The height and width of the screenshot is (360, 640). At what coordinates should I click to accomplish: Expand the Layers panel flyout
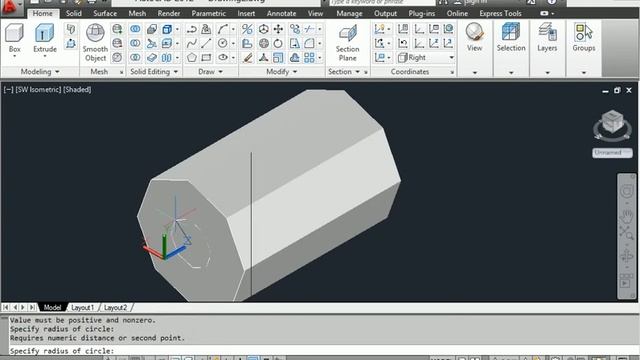point(547,73)
